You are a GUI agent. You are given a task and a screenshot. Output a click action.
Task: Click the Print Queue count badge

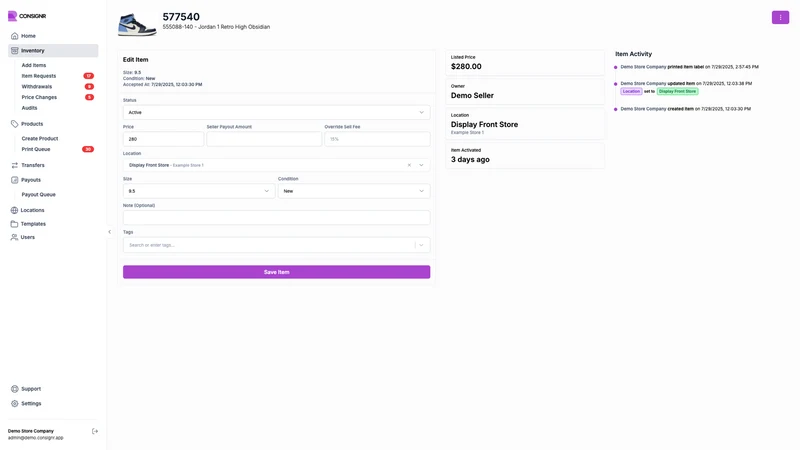tap(88, 149)
